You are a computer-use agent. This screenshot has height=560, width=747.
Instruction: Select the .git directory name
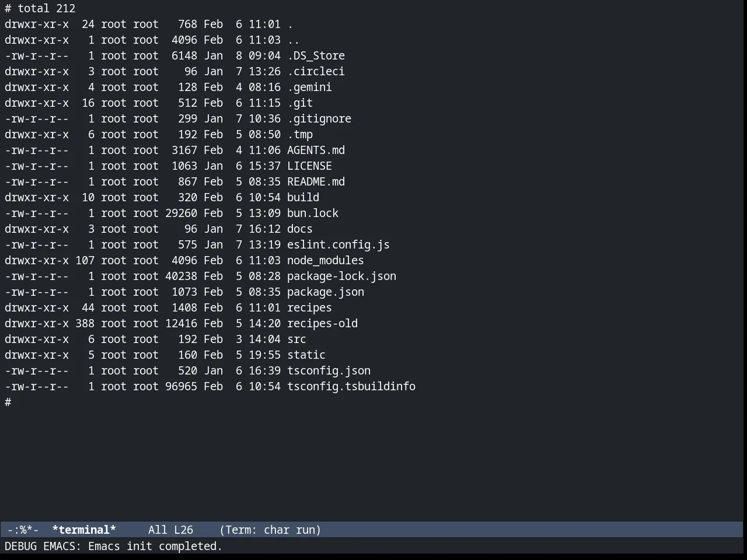[x=300, y=103]
